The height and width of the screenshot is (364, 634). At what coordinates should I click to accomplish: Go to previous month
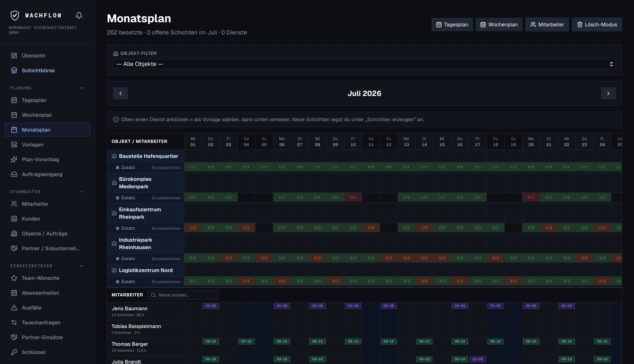[x=120, y=93]
